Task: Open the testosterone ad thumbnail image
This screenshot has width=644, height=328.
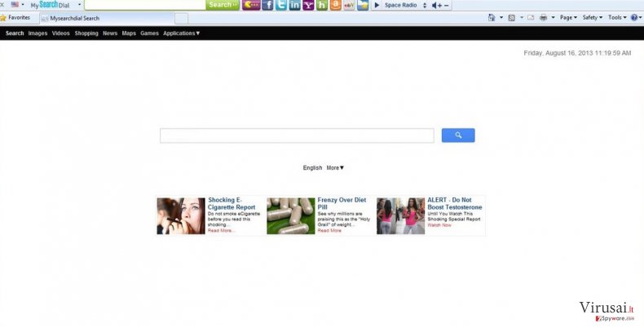Action: [400, 215]
